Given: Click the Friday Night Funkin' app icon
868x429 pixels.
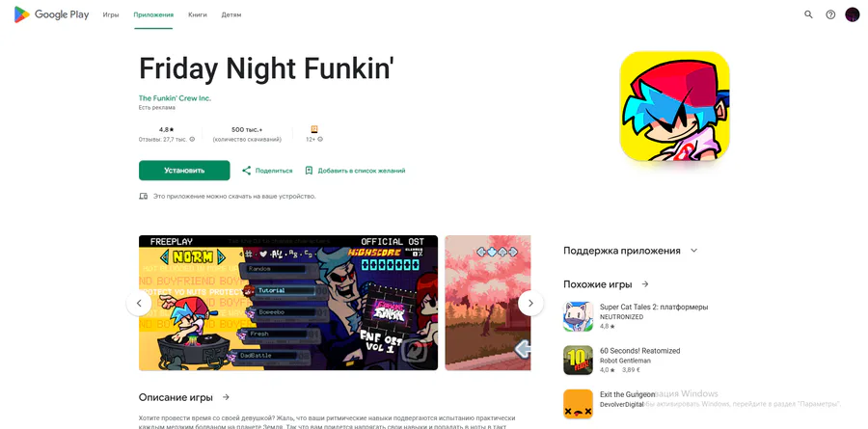Looking at the screenshot, I should point(674,106).
